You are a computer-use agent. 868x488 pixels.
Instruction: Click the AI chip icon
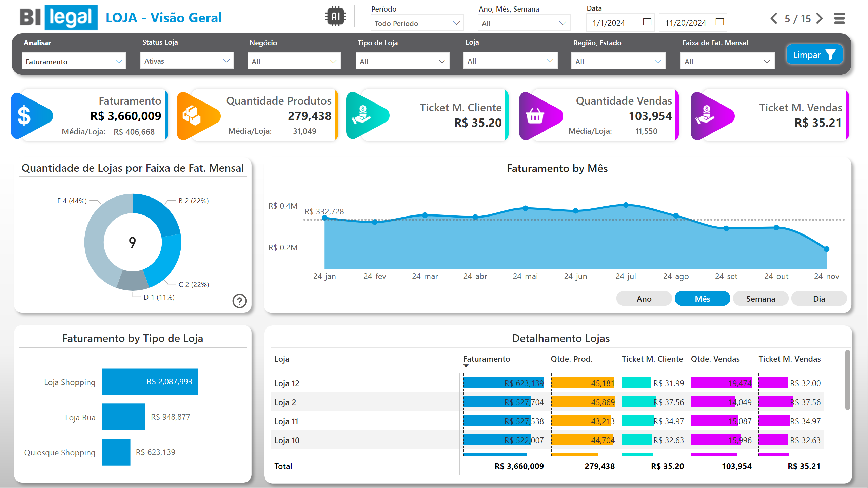[335, 16]
